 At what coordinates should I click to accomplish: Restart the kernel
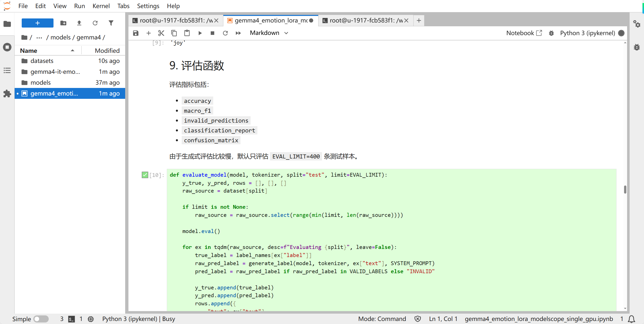pyautogui.click(x=225, y=33)
